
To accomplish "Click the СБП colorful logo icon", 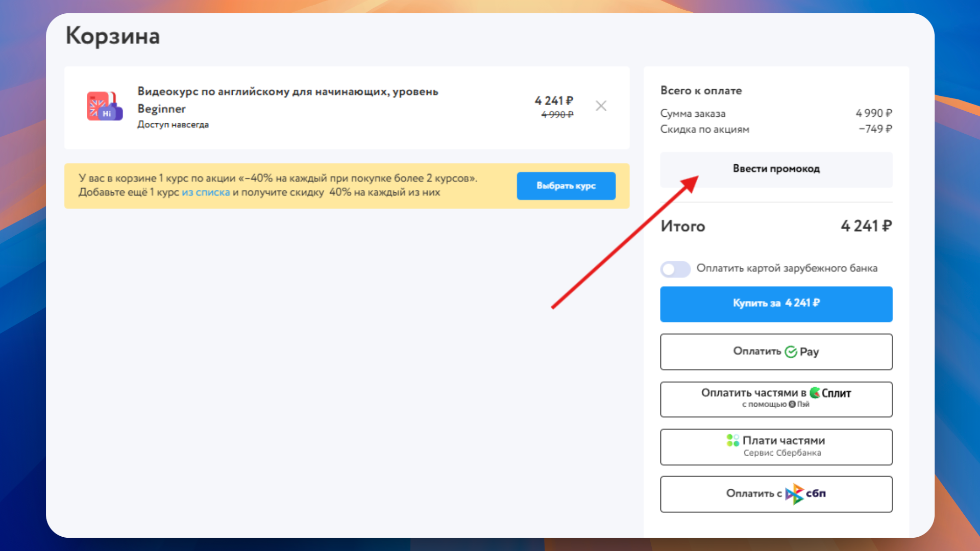I will [794, 494].
